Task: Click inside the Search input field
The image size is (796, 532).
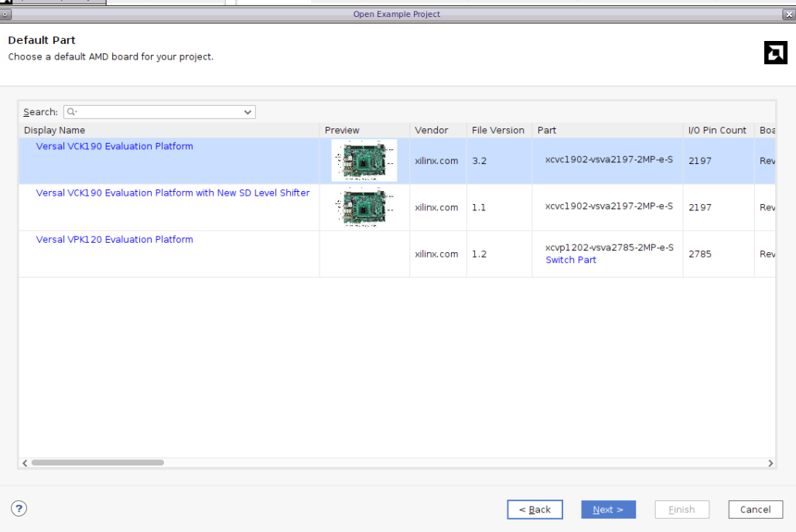Action: coord(155,111)
